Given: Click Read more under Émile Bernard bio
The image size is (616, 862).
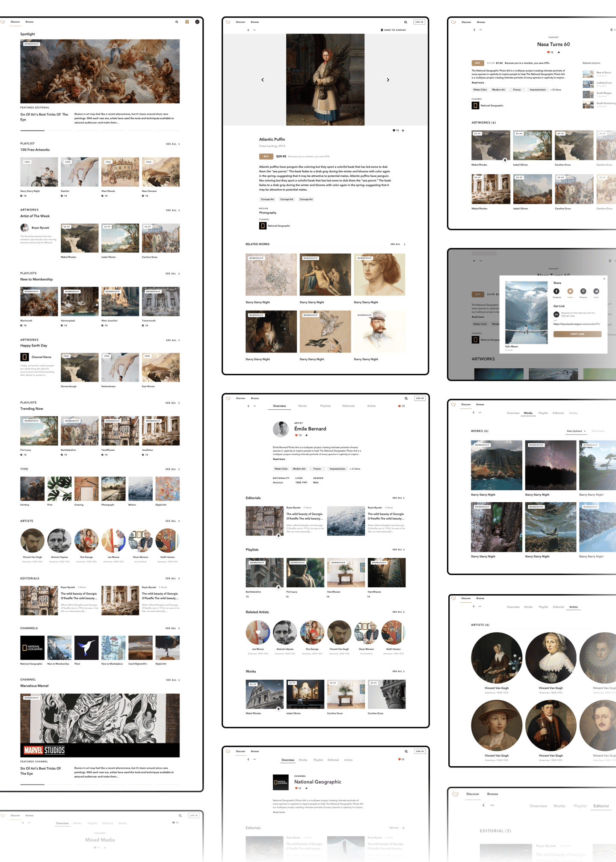Looking at the screenshot, I should (279, 459).
